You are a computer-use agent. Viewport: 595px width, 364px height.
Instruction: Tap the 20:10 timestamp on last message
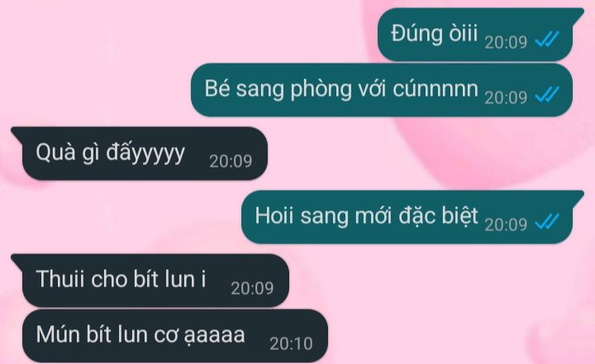[291, 343]
